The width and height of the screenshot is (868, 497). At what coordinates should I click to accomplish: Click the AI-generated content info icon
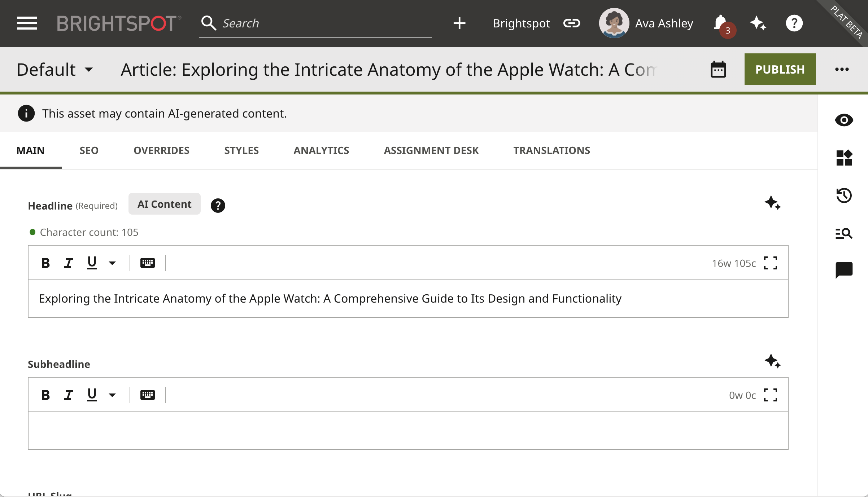pos(26,114)
